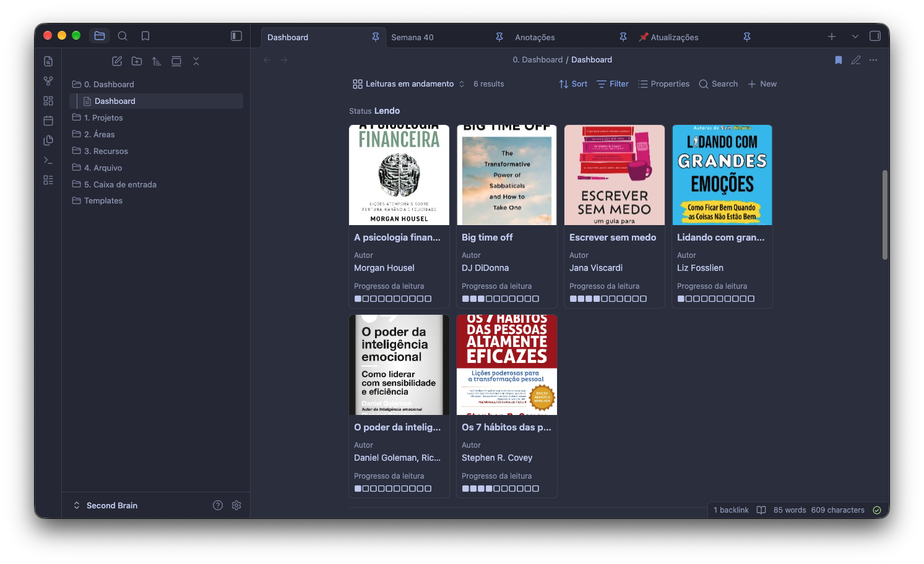Create a new note in file explorer
Image resolution: width=924 pixels, height=564 pixels.
117,61
